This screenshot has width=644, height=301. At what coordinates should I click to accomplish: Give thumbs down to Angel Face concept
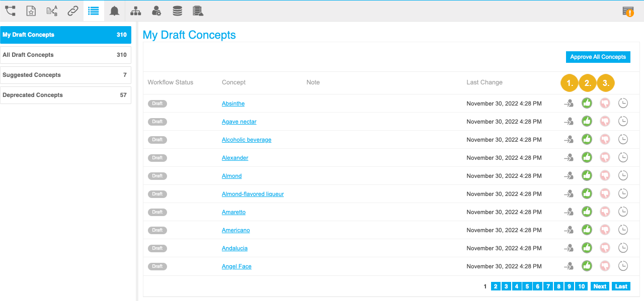point(605,266)
